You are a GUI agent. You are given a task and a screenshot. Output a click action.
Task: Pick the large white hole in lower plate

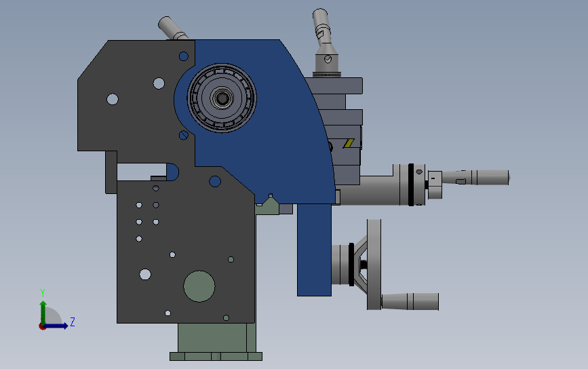(145, 275)
